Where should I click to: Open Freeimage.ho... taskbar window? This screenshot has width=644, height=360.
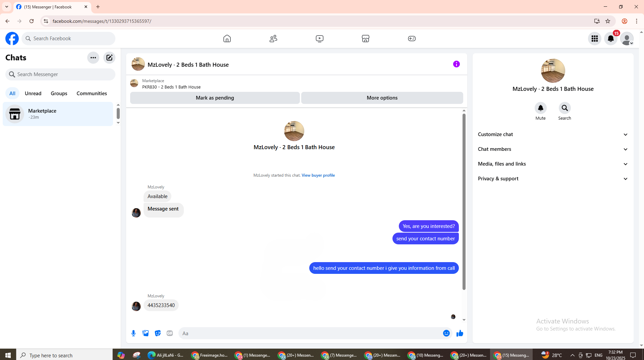210,355
